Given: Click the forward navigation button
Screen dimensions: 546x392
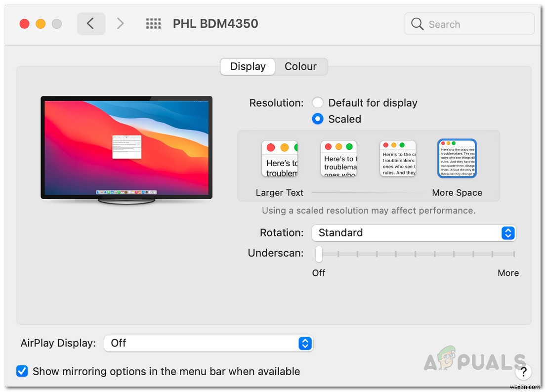Looking at the screenshot, I should [x=120, y=23].
